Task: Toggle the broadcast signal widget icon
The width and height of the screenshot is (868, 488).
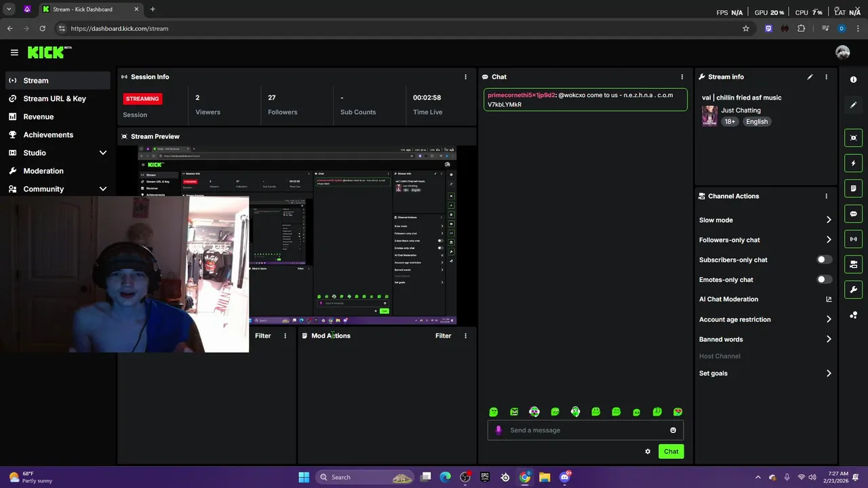Action: click(853, 239)
